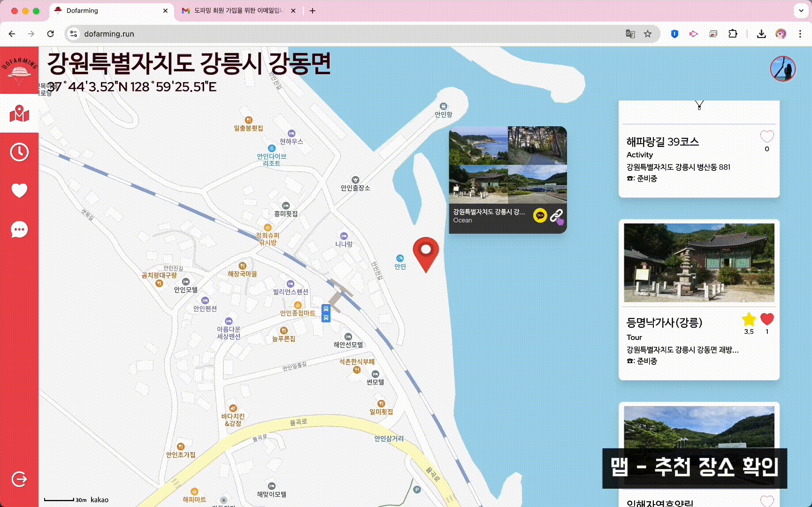812x507 pixels.
Task: Switch to the Dofarming browser tab
Action: click(111, 10)
